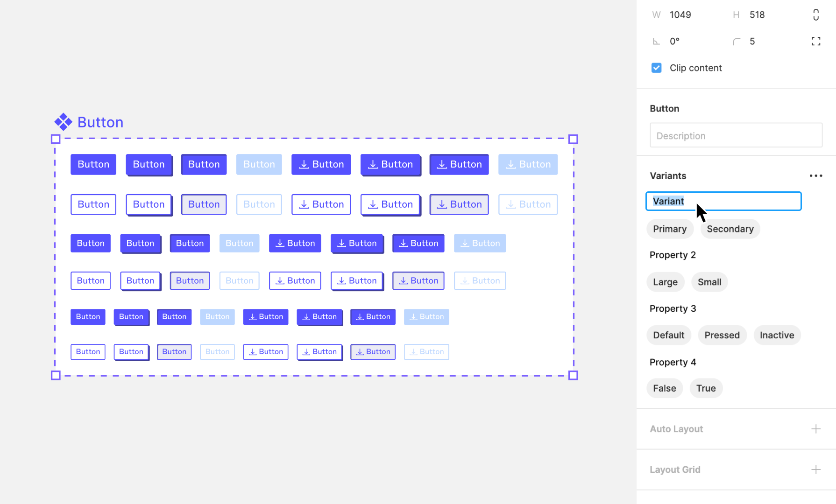Select the Small option under Property 2
This screenshot has width=836, height=504.
(x=709, y=282)
